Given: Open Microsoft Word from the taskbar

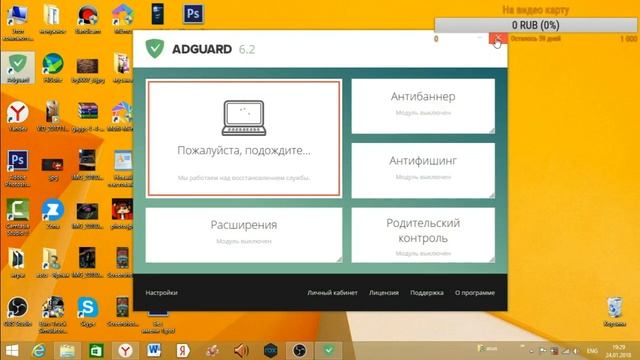Looking at the screenshot, I should pyautogui.click(x=154, y=351).
